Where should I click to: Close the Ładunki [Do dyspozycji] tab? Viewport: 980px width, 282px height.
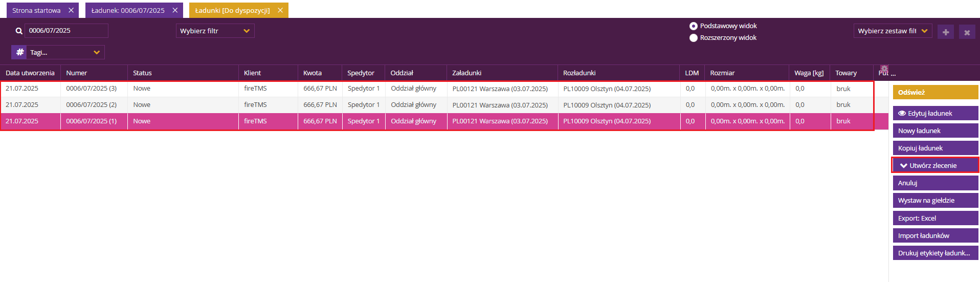(280, 10)
